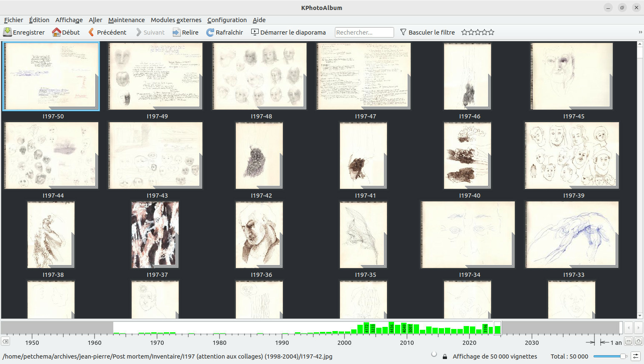Adjust the thumbnail size slider
Viewport: 644px width, 364px height.
coord(623,356)
